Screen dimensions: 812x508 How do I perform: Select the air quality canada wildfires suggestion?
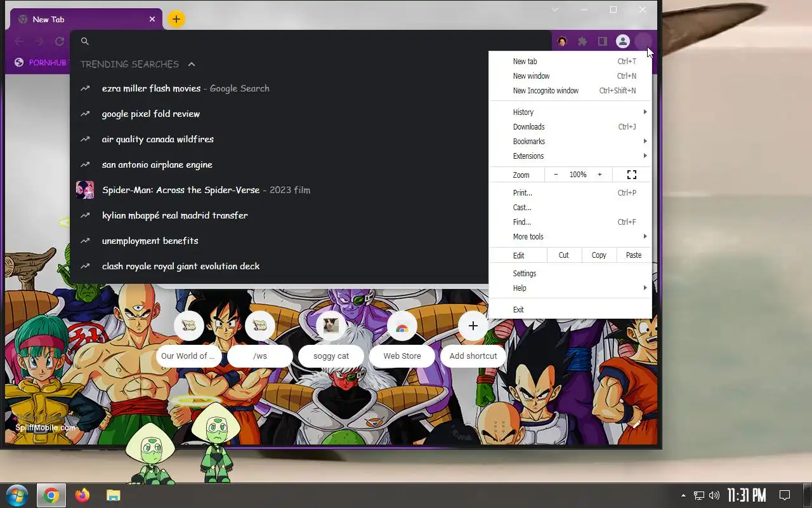coord(279,139)
